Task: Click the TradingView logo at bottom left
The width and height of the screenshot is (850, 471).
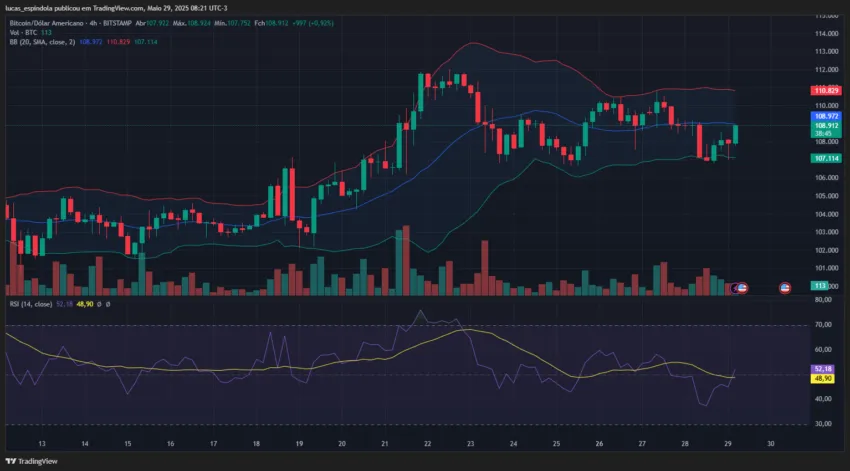Action: (x=31, y=461)
